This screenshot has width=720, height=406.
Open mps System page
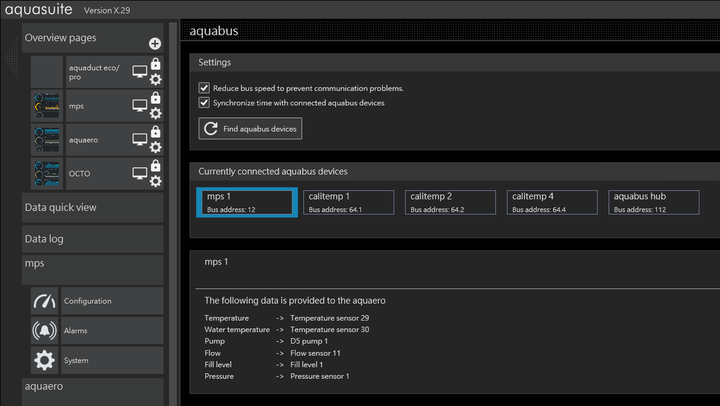(112, 361)
